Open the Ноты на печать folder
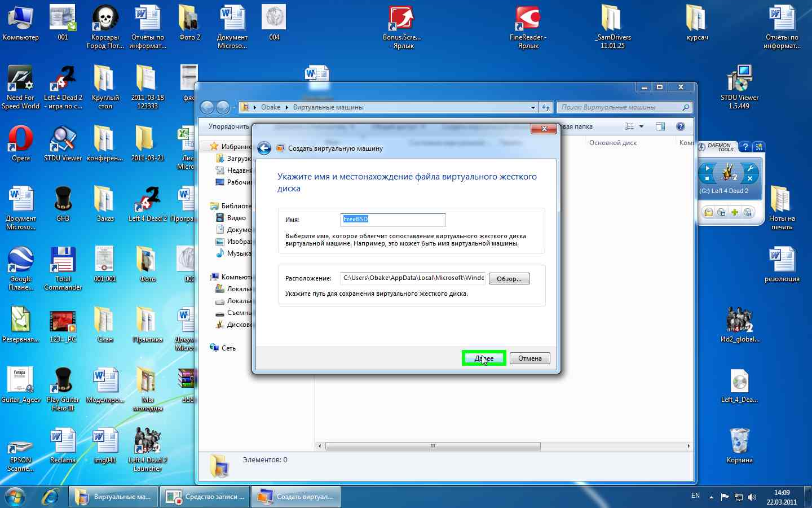 (x=782, y=208)
